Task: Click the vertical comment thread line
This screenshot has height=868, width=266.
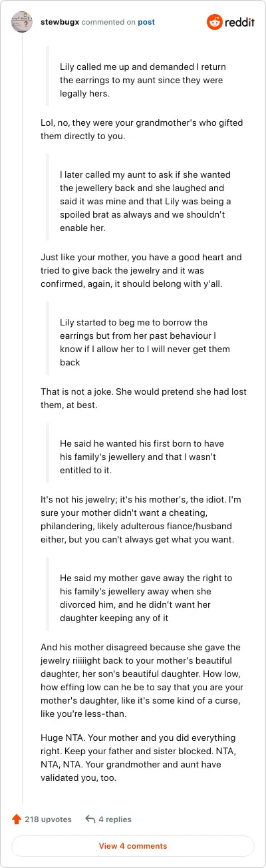Action: coord(23,419)
